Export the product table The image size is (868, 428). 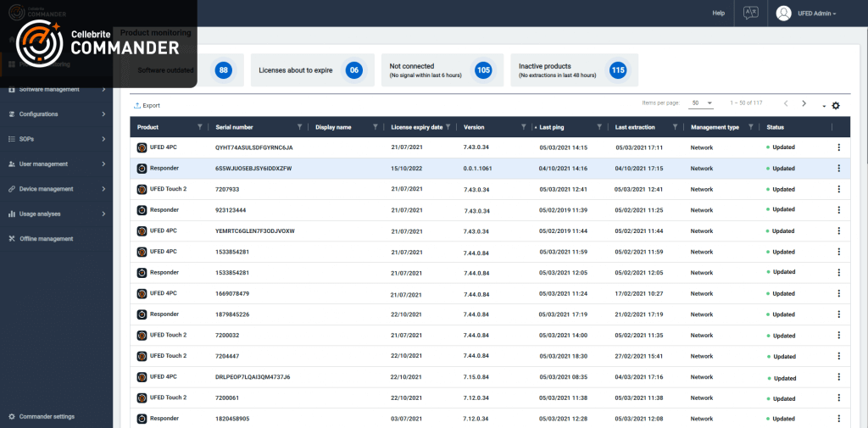pos(147,105)
